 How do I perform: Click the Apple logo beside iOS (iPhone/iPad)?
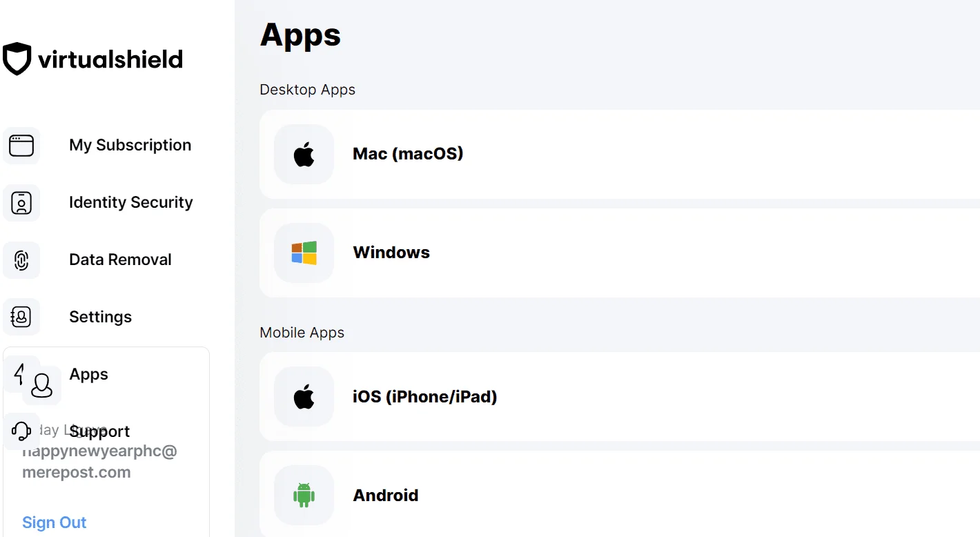[304, 397]
